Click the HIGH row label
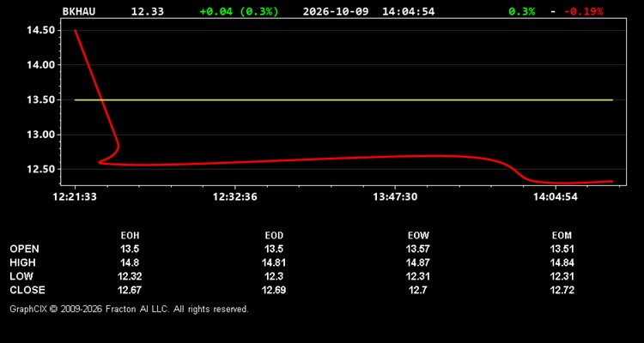Screen dimensions: 644x343 pos(22,262)
